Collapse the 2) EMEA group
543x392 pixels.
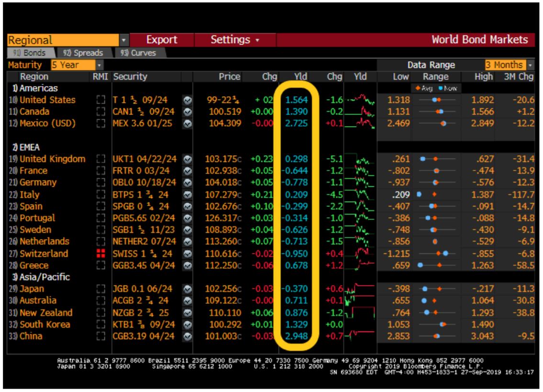point(26,147)
